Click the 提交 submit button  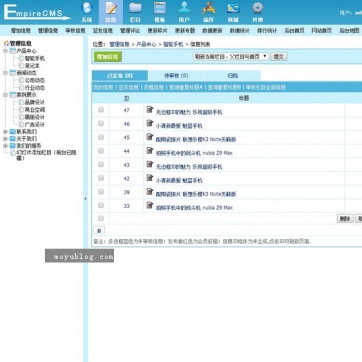pyautogui.click(x=279, y=57)
